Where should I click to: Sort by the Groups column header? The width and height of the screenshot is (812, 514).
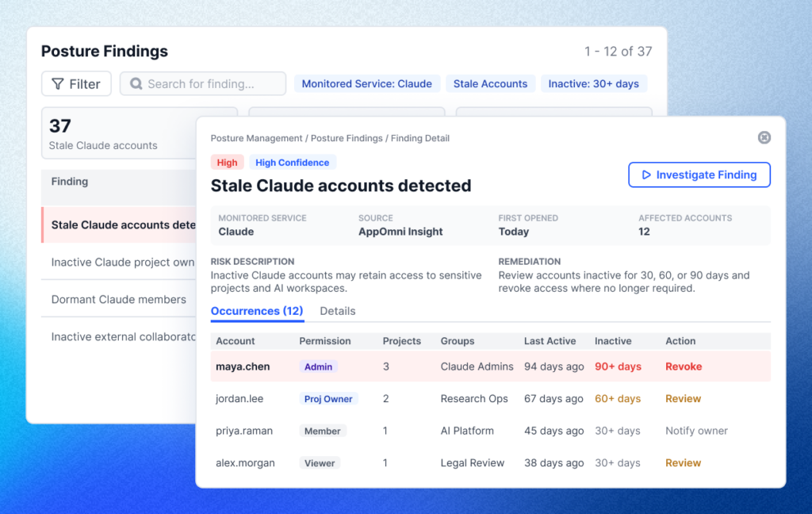[458, 341]
